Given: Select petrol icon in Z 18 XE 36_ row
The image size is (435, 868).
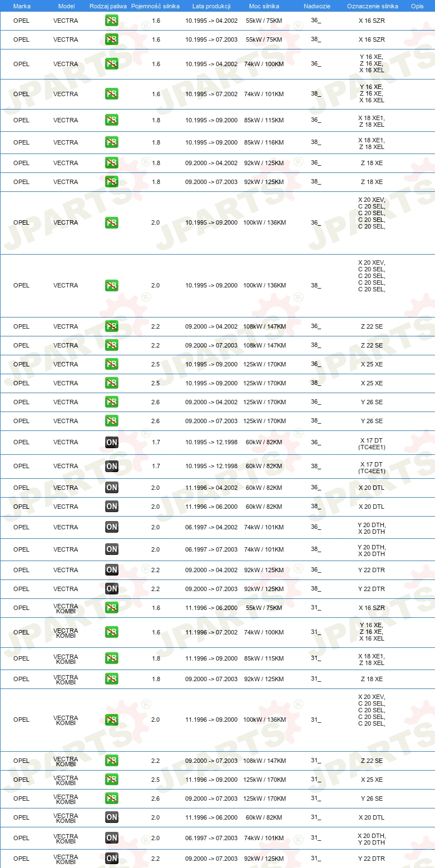Looking at the screenshot, I should click(111, 163).
